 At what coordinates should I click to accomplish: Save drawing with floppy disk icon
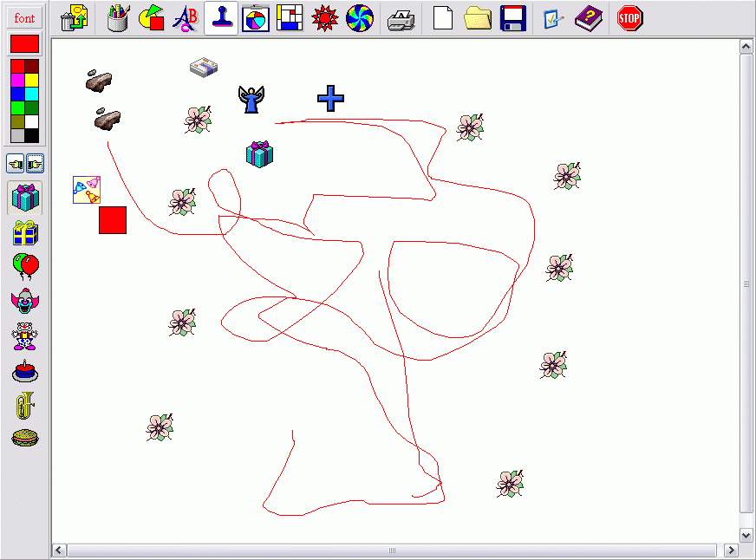pyautogui.click(x=513, y=18)
